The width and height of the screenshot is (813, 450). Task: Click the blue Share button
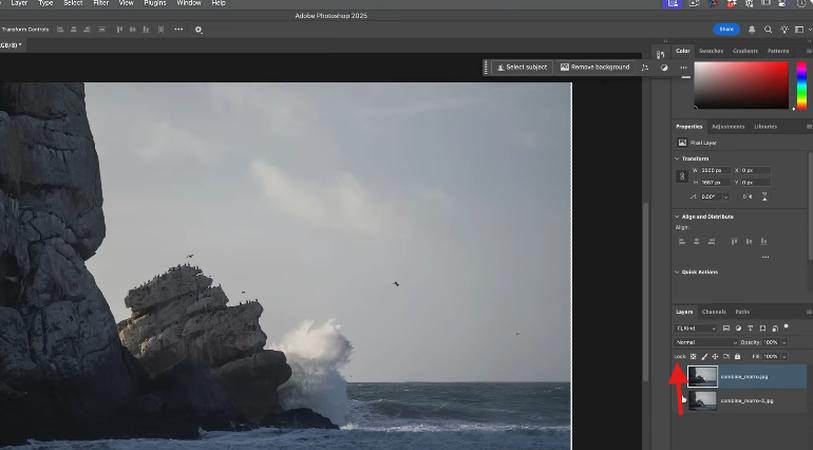(726, 30)
